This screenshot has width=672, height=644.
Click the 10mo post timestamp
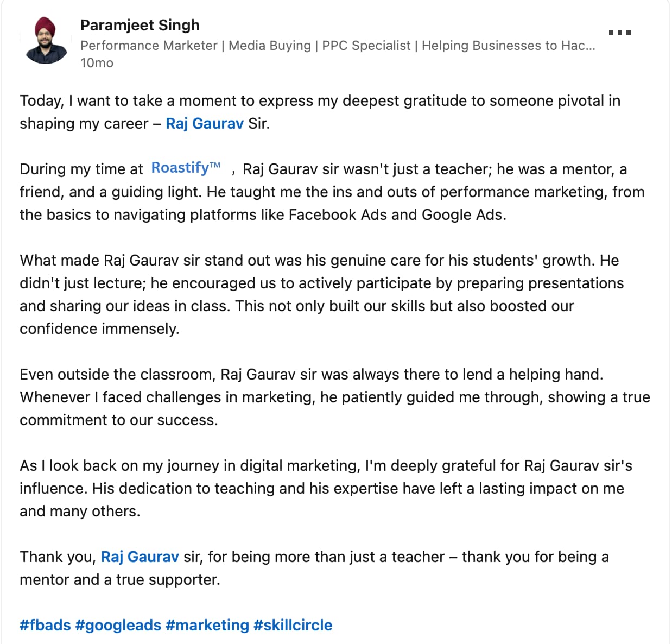point(97,63)
